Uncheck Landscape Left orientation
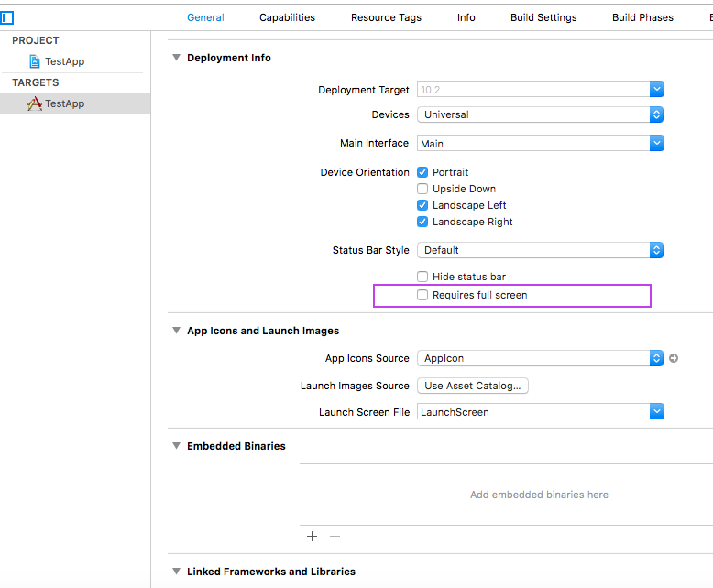This screenshot has width=713, height=588. (422, 205)
